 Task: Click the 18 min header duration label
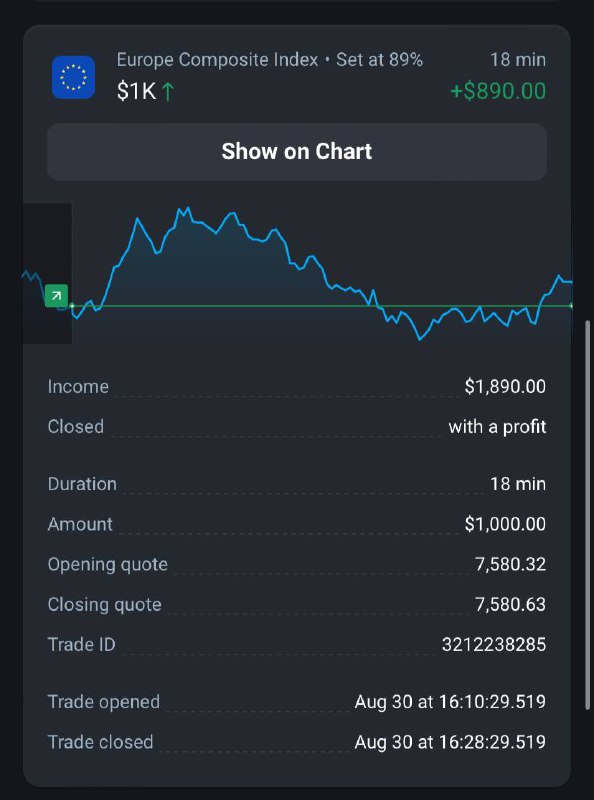point(518,60)
